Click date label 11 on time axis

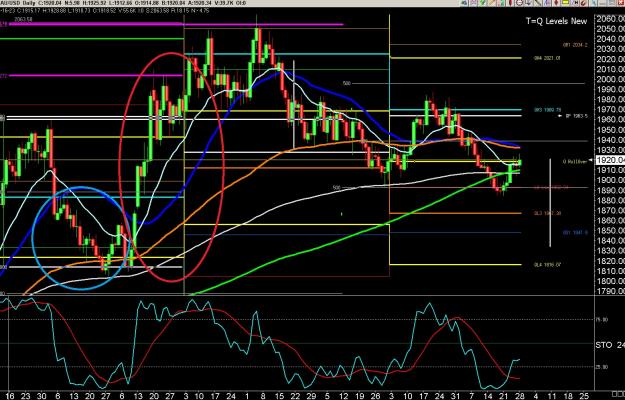pos(552,396)
